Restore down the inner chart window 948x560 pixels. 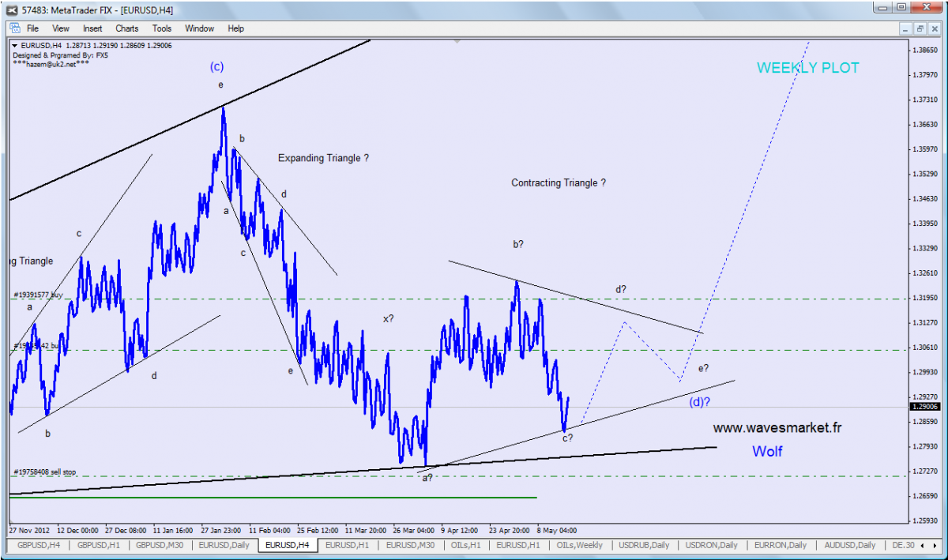920,28
